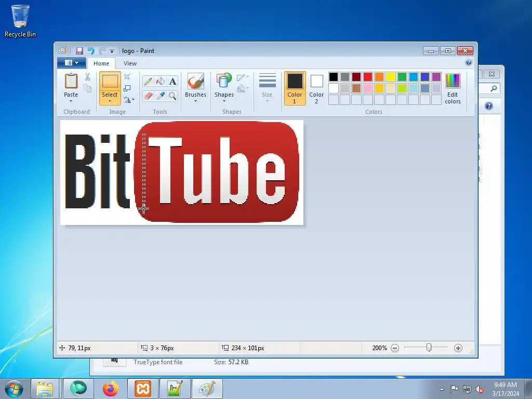
Task: Click the Paste clipboard icon
Action: tap(71, 82)
